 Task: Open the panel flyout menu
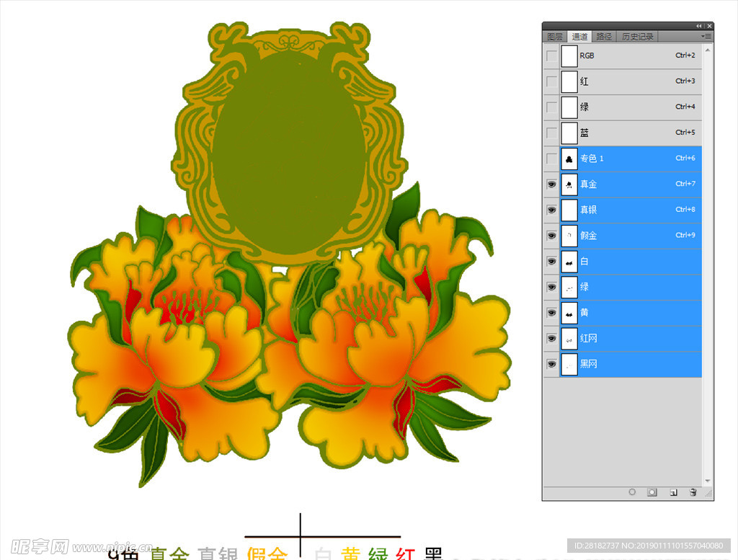(x=706, y=36)
